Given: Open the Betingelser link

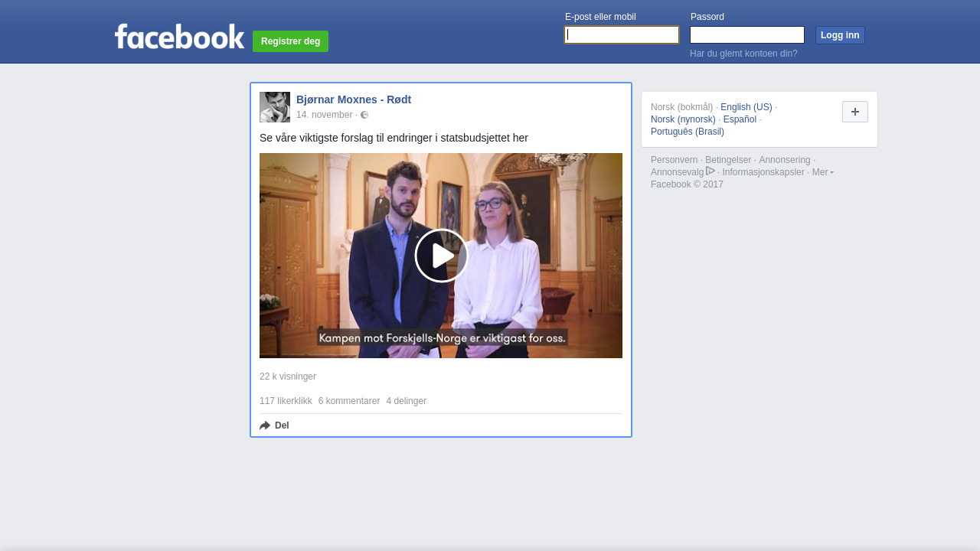Looking at the screenshot, I should (728, 160).
